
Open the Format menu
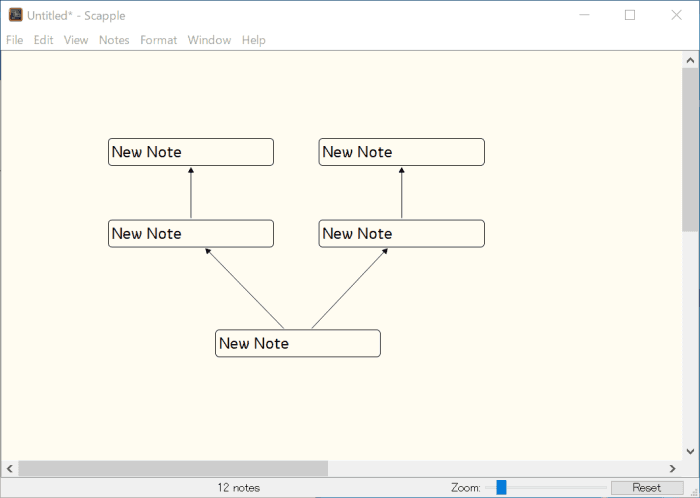coord(158,40)
